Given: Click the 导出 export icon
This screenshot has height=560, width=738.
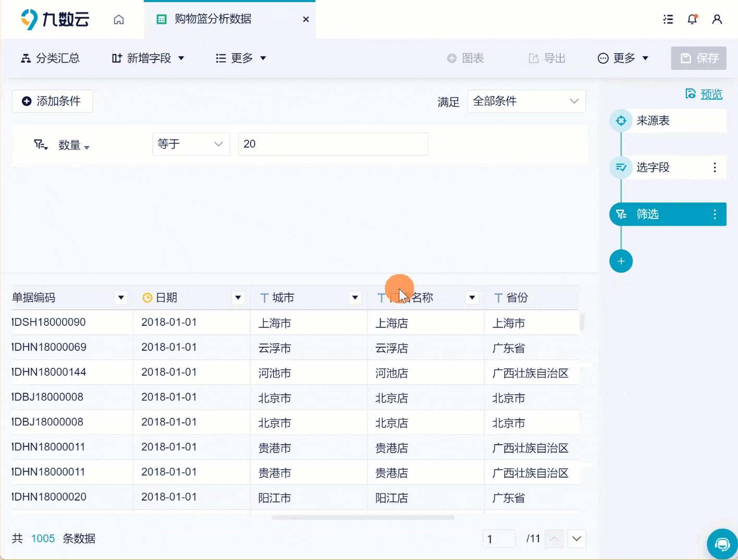Looking at the screenshot, I should pyautogui.click(x=533, y=58).
